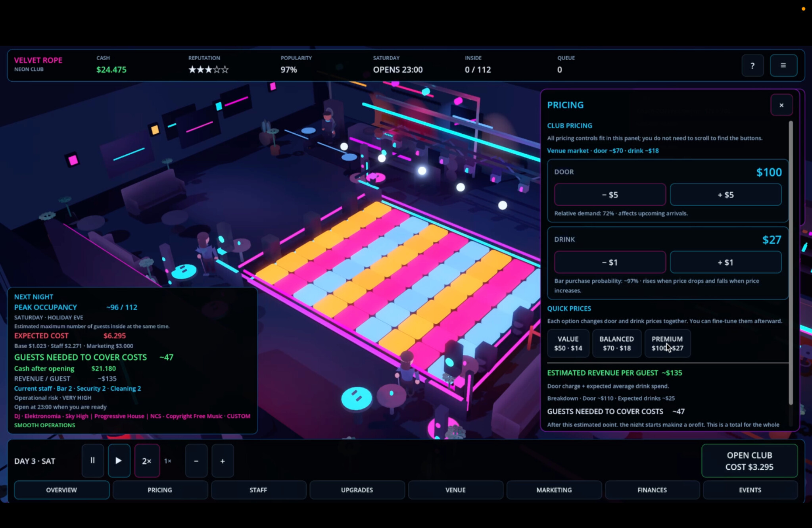Increase speed with the plus button
The width and height of the screenshot is (812, 528).
coord(223,461)
